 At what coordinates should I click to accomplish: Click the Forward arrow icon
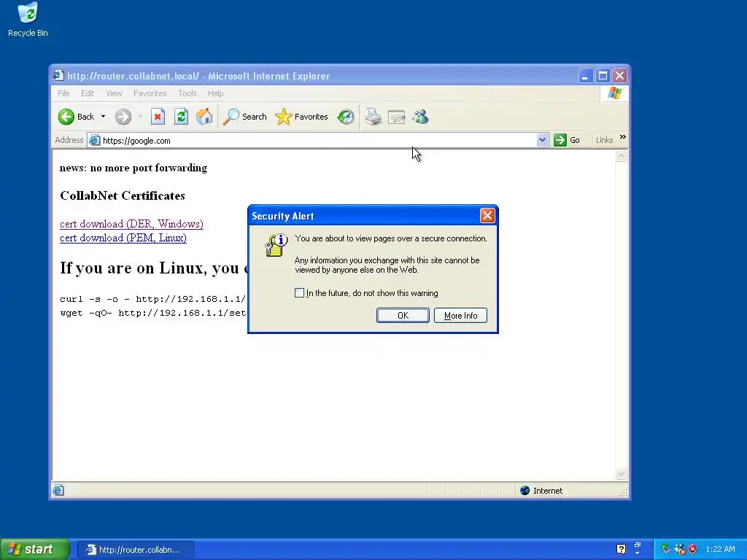(123, 117)
